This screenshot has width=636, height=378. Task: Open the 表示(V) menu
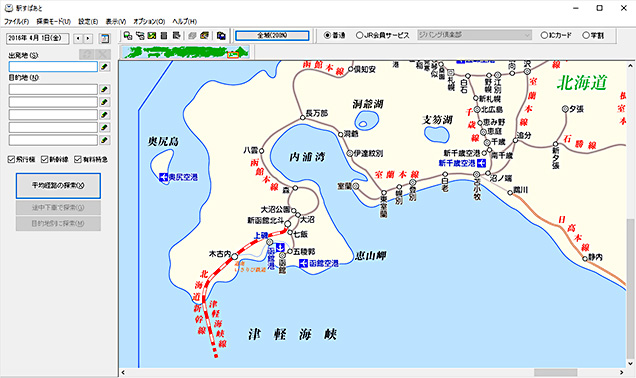(116, 21)
